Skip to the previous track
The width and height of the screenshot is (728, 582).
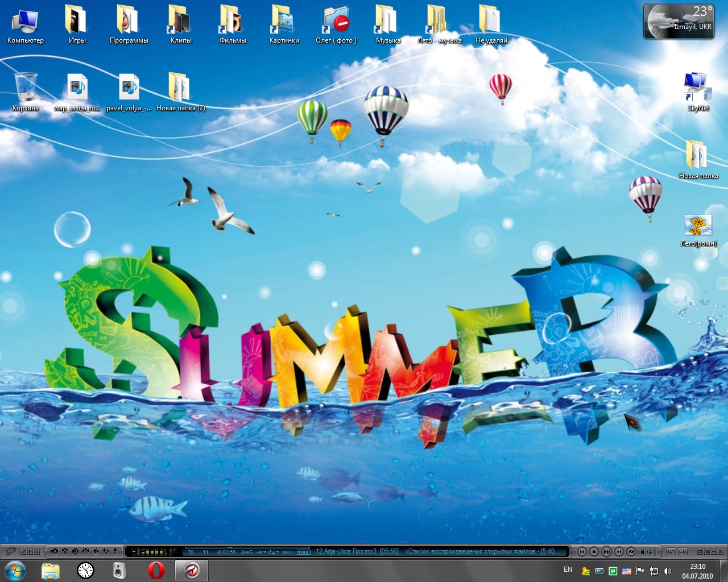tap(582, 551)
